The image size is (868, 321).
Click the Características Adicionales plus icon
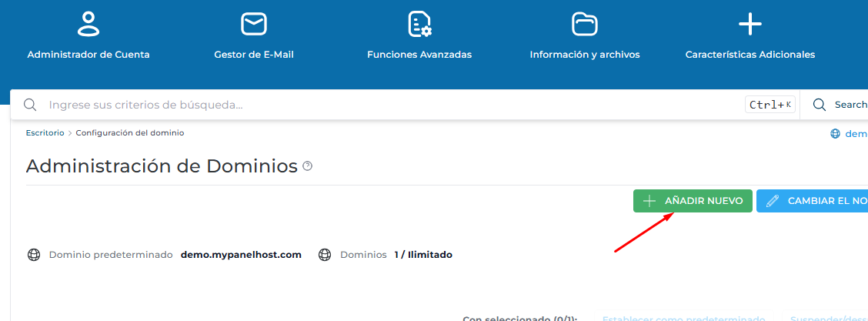click(x=749, y=24)
